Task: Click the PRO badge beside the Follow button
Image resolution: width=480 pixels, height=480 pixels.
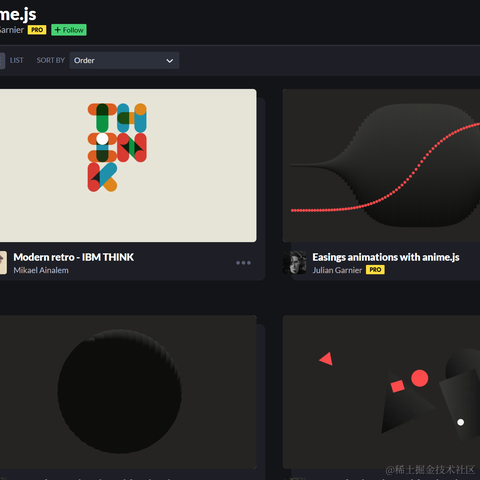Action: click(x=37, y=30)
